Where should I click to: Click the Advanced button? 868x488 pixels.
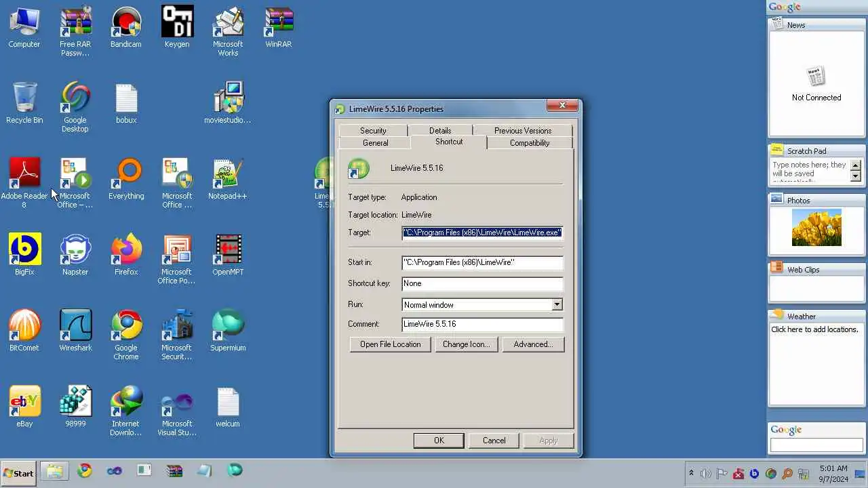tap(533, 344)
